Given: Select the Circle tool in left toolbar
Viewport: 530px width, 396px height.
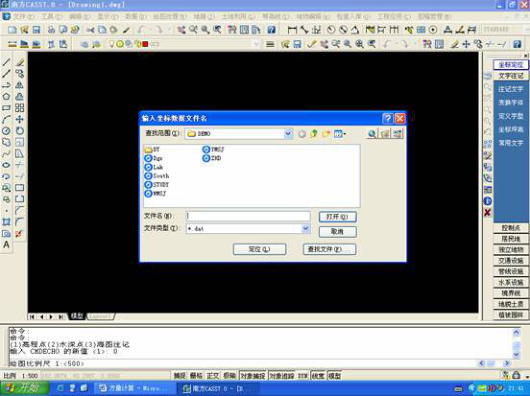Looking at the screenshot, I should [6, 131].
